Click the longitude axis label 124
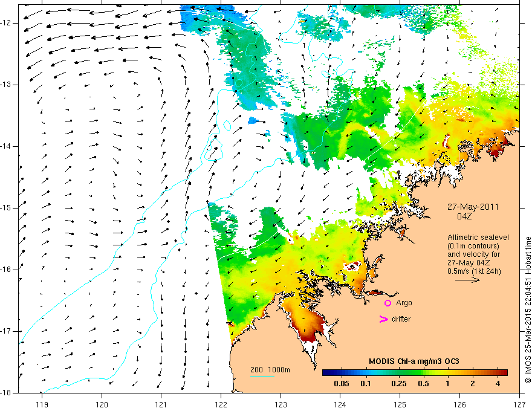The image size is (532, 411). click(340, 404)
